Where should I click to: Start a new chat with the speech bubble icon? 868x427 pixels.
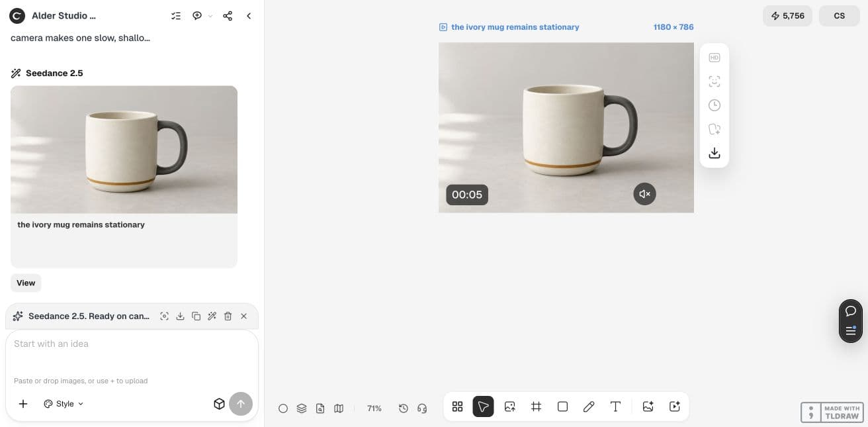(197, 16)
